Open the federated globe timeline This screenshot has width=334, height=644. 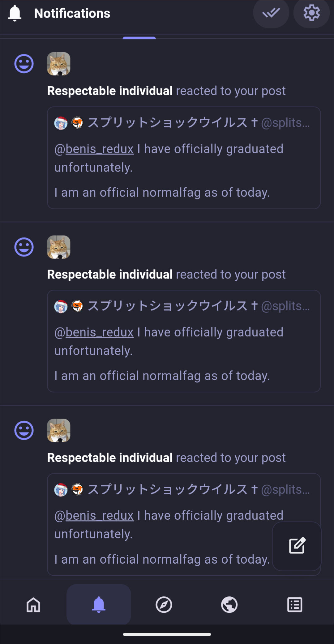(x=229, y=604)
